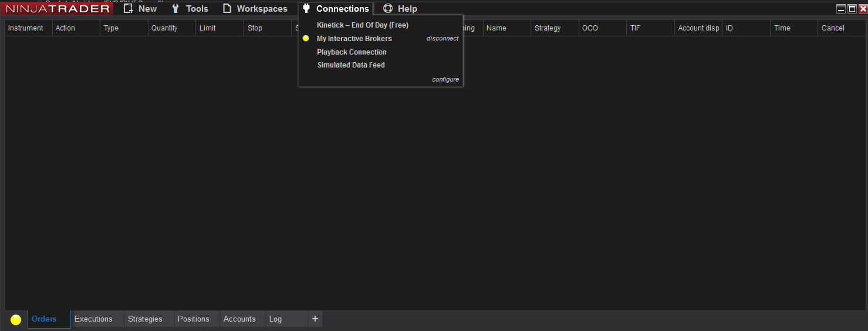
Task: Click the New window plus icon
Action: (128, 8)
